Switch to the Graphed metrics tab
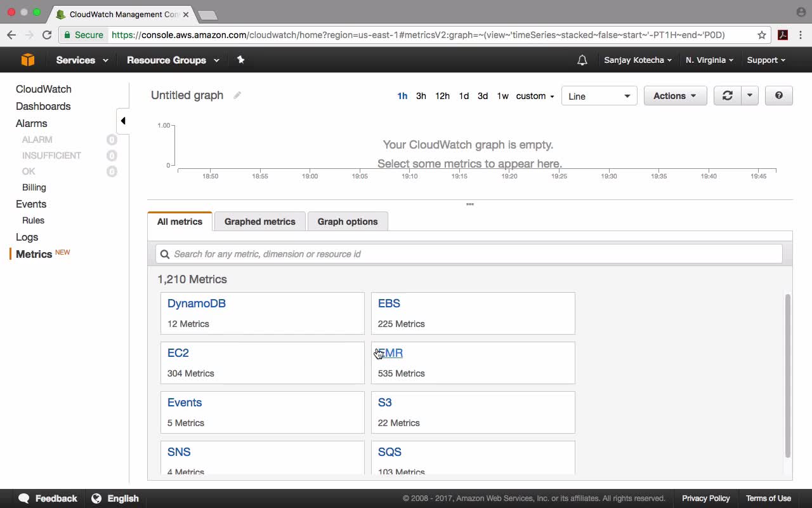The height and width of the screenshot is (508, 812). [260, 222]
